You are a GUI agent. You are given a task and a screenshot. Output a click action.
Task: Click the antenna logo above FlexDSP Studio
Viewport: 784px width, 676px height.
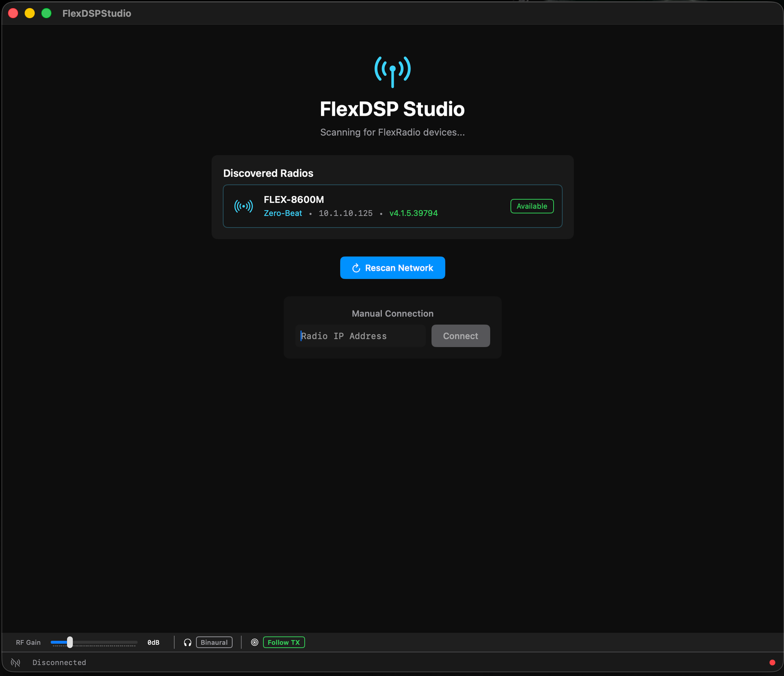point(392,72)
